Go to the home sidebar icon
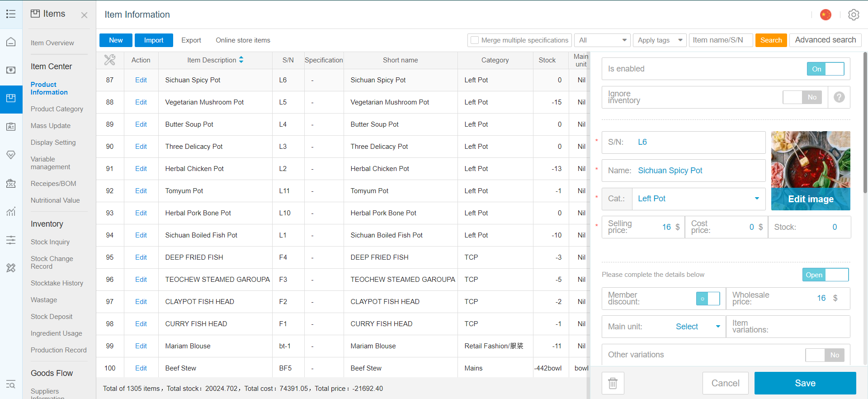This screenshot has height=399, width=868. (11, 42)
